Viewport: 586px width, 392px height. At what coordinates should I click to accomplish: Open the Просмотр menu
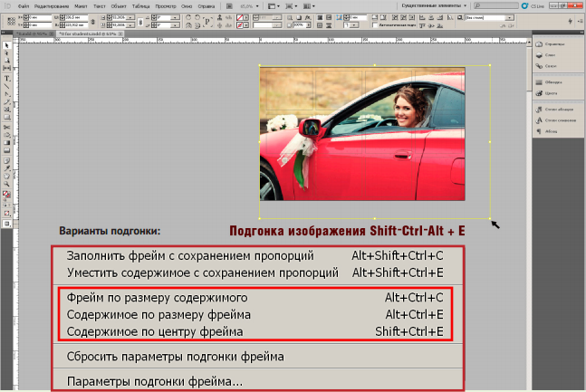tap(166, 6)
